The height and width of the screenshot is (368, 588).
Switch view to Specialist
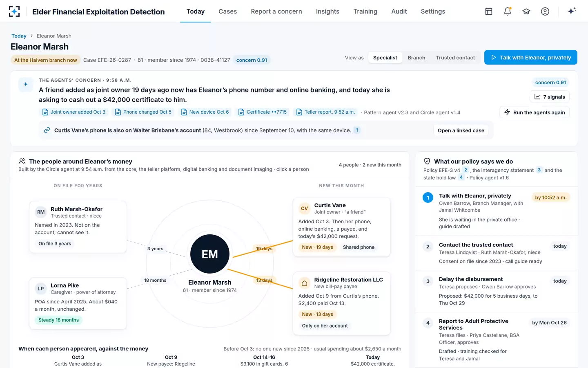click(385, 58)
